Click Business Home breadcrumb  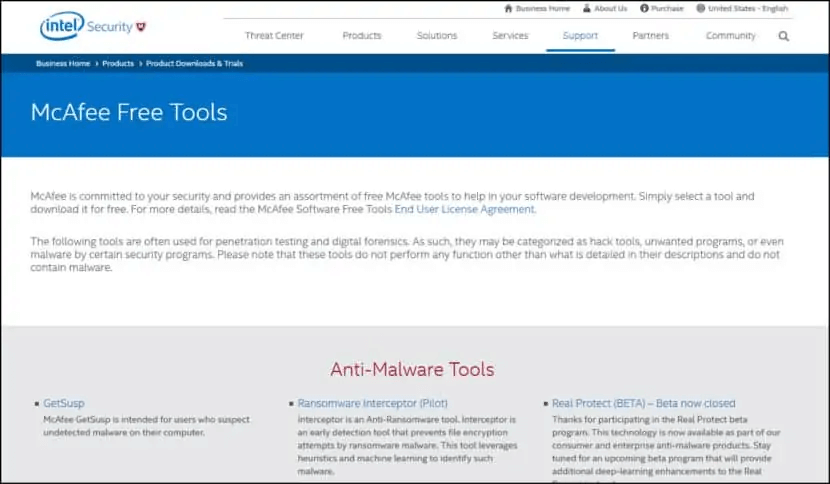coord(63,64)
